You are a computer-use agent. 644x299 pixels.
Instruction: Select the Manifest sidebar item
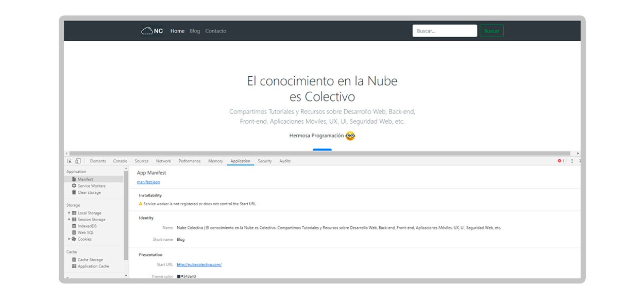pos(94,179)
